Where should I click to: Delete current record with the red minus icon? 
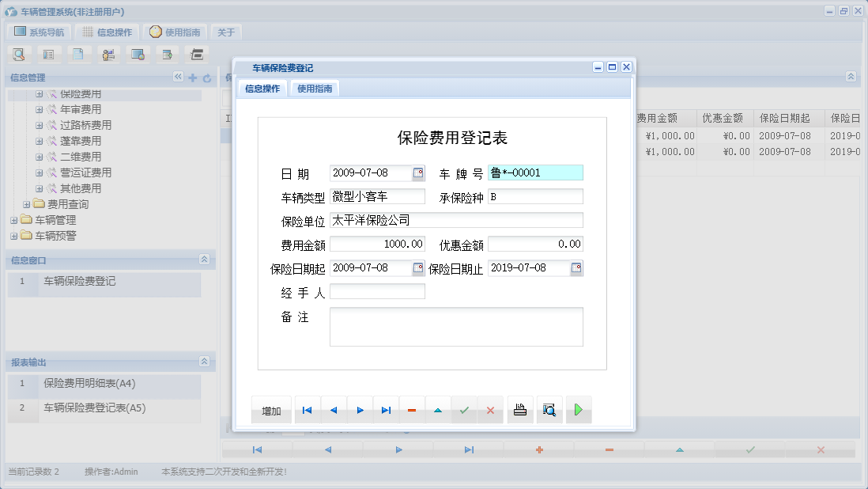(412, 410)
